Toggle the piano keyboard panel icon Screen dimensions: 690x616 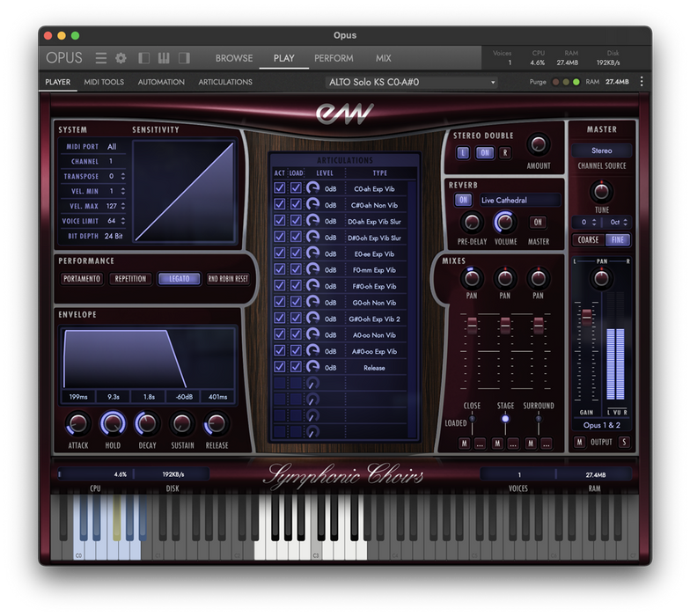click(164, 58)
